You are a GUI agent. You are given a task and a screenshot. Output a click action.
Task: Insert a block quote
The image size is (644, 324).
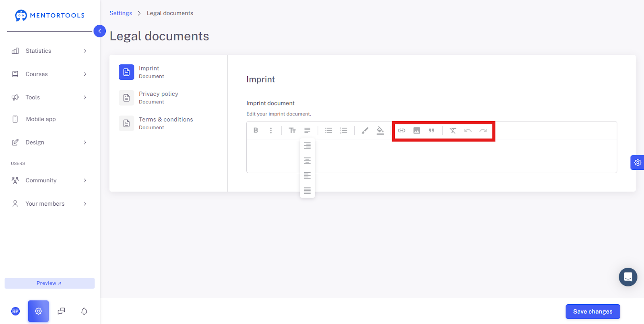click(431, 130)
